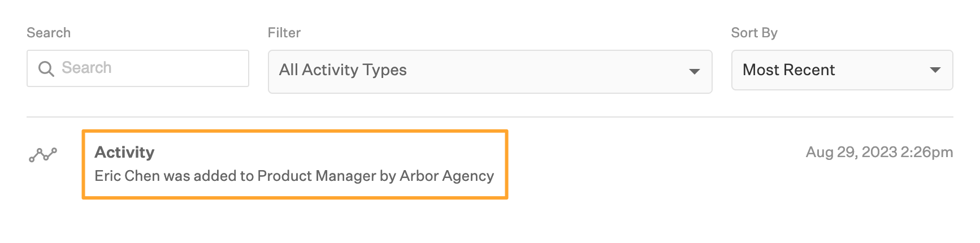Click the Search field label
Viewport: 980px width, 243px height.
(x=49, y=33)
